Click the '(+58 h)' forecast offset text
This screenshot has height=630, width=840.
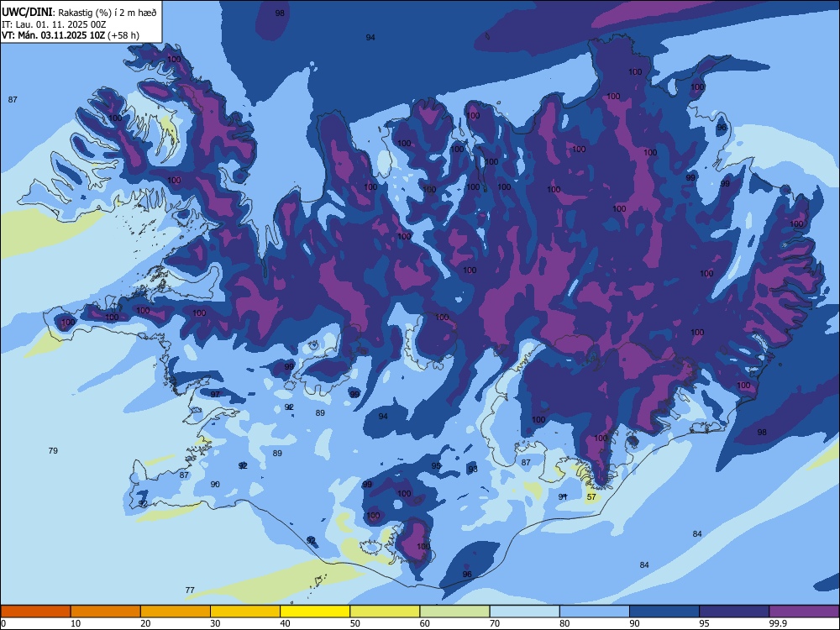(123, 35)
